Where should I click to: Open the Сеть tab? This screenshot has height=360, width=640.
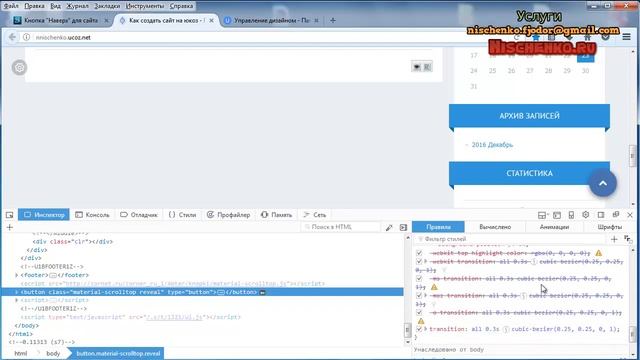(315, 215)
